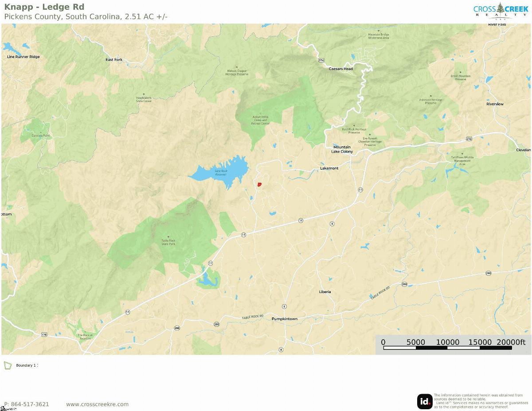Click the Carolina Point park label
Viewport: 532px width, 411px height.
pos(40,135)
